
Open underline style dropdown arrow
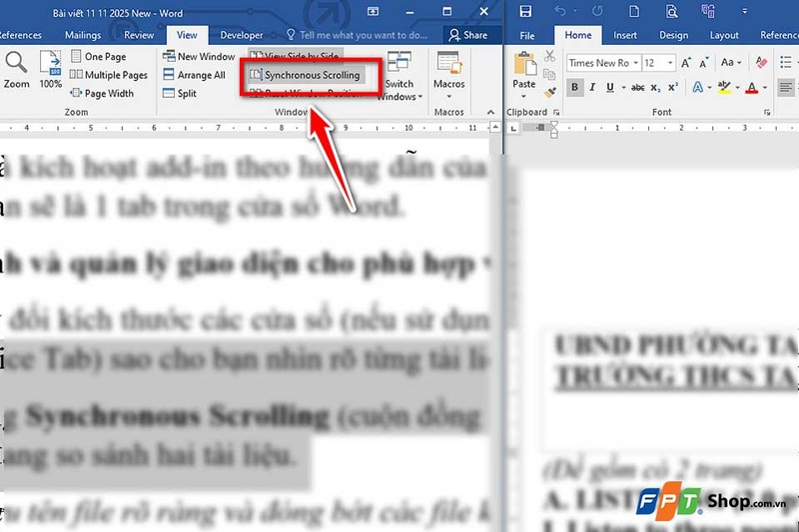(623, 88)
